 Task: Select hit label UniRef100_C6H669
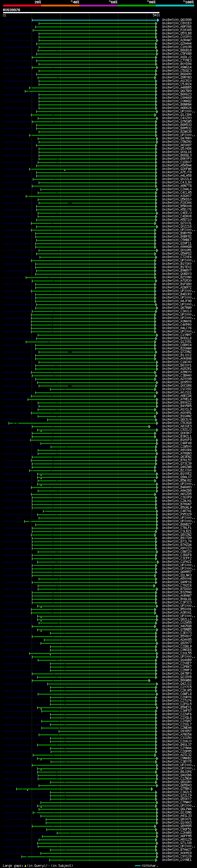pos(177,98)
